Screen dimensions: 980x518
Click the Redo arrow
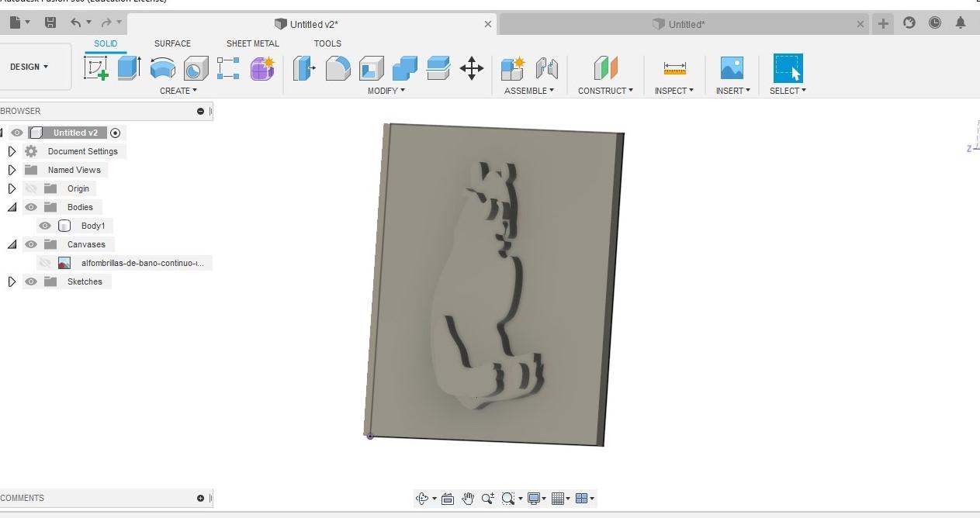click(x=107, y=23)
